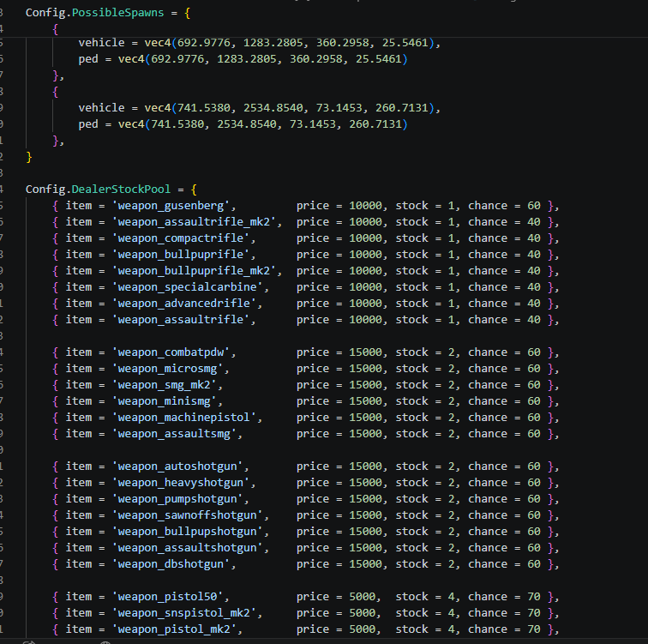Select the 'weapon_gusenberg' string

(171, 206)
